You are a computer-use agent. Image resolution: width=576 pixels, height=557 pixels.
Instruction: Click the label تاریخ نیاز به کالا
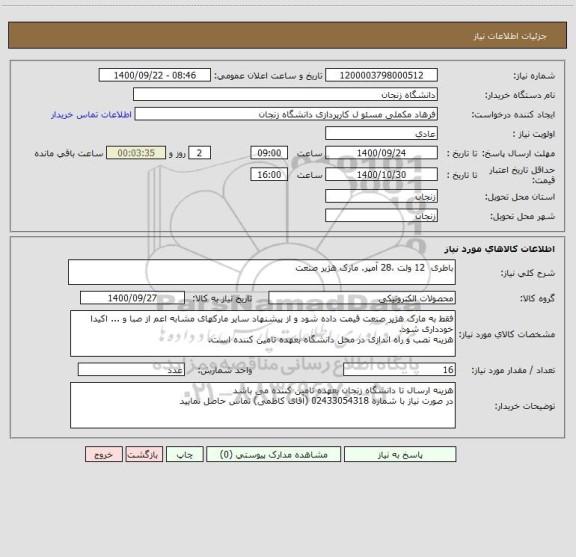(x=222, y=299)
